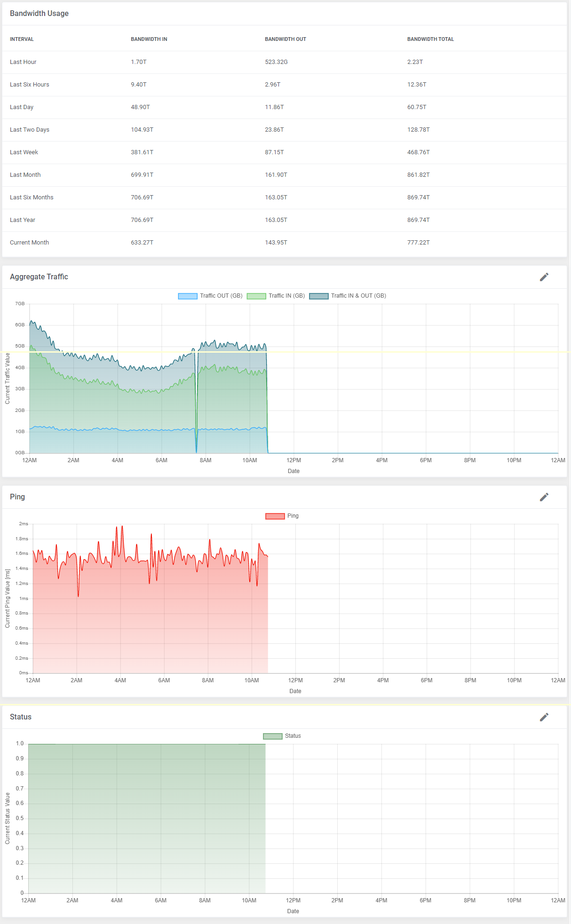This screenshot has width=571, height=924.
Task: Select the 143.95T Current Month out value
Action: point(276,243)
